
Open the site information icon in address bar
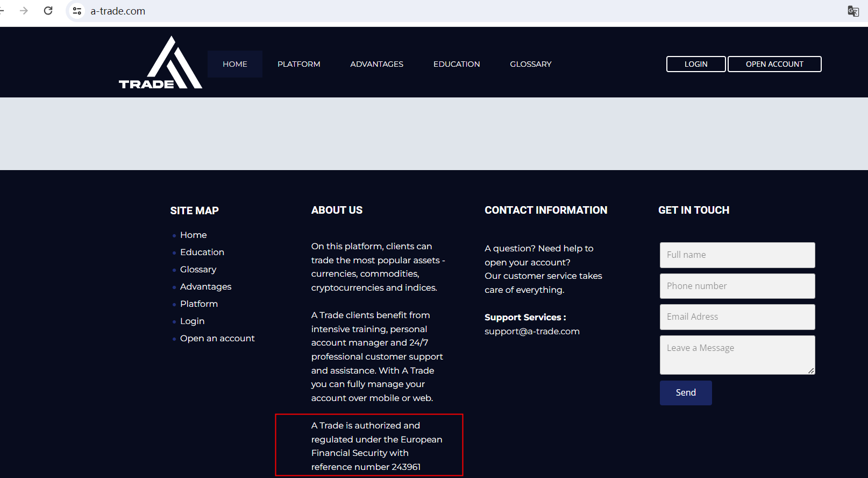tap(77, 11)
